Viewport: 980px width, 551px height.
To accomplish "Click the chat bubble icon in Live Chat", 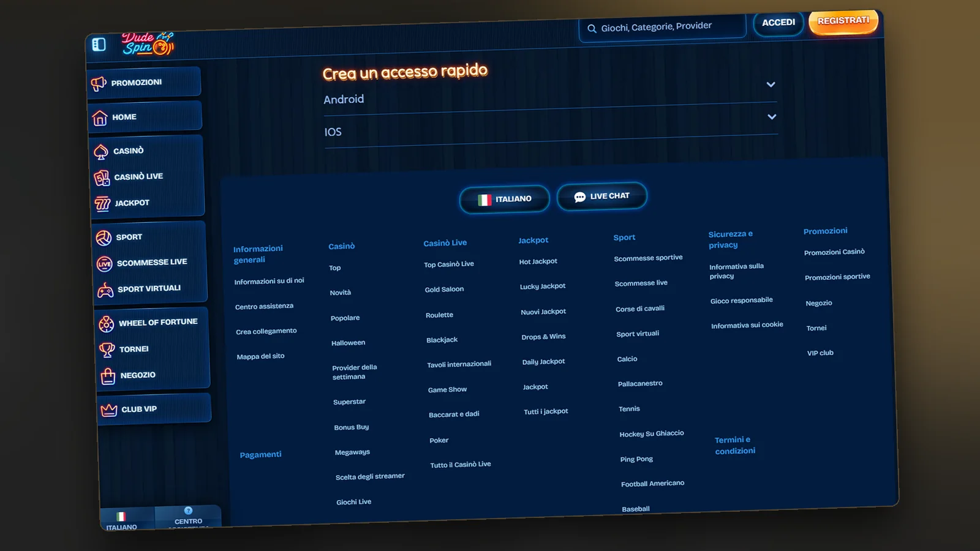I will (579, 197).
